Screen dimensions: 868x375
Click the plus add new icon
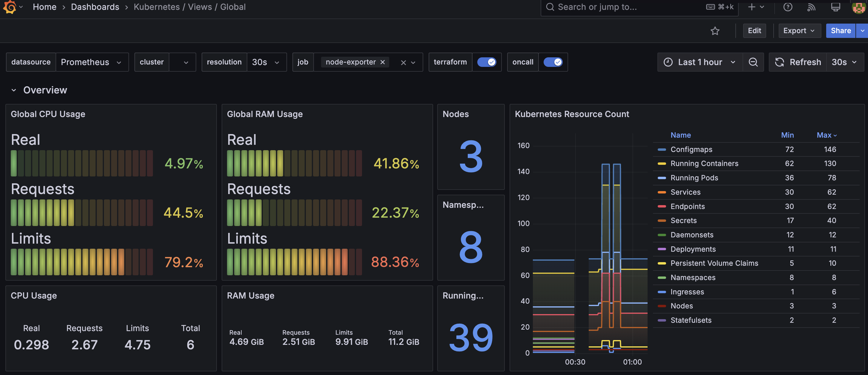click(x=752, y=7)
